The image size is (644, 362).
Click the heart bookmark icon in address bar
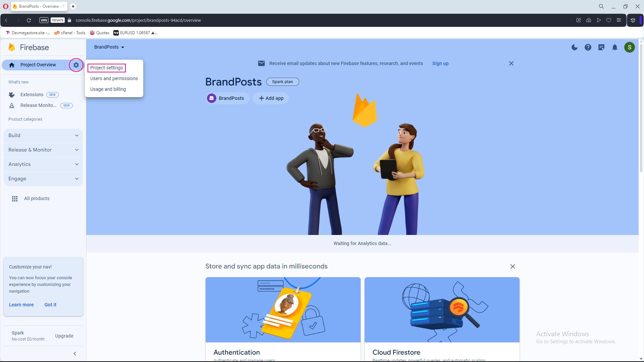click(609, 20)
